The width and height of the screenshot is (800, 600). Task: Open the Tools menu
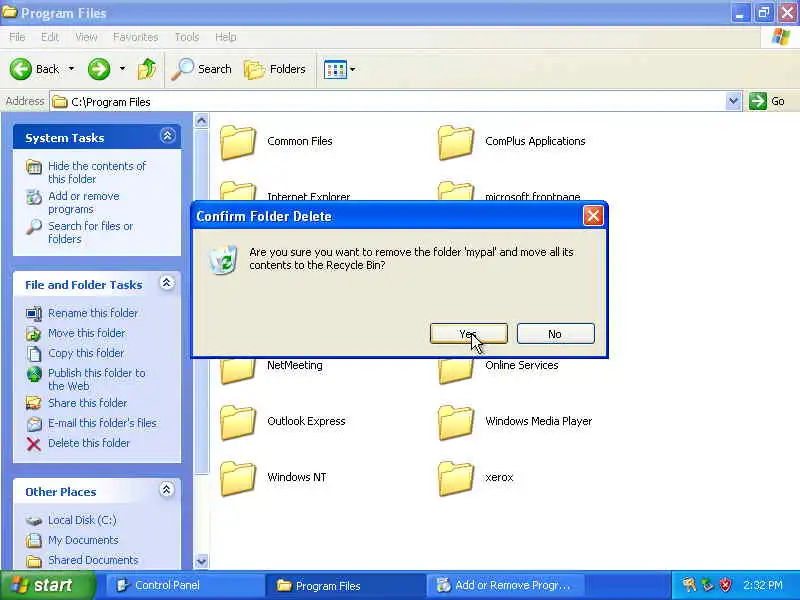point(187,37)
